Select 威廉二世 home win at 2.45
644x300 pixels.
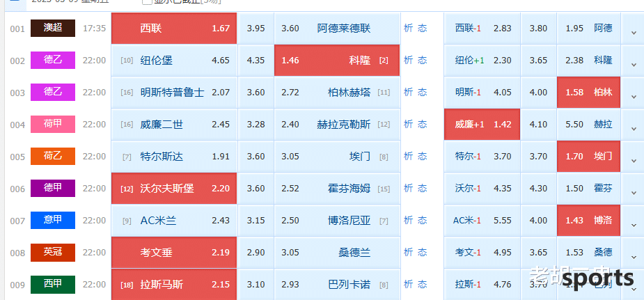coord(174,125)
